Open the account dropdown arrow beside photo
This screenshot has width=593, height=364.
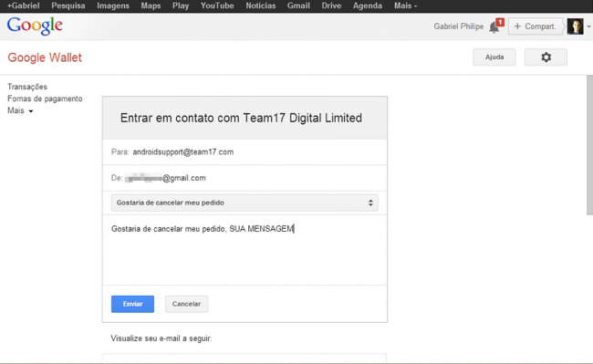click(588, 26)
